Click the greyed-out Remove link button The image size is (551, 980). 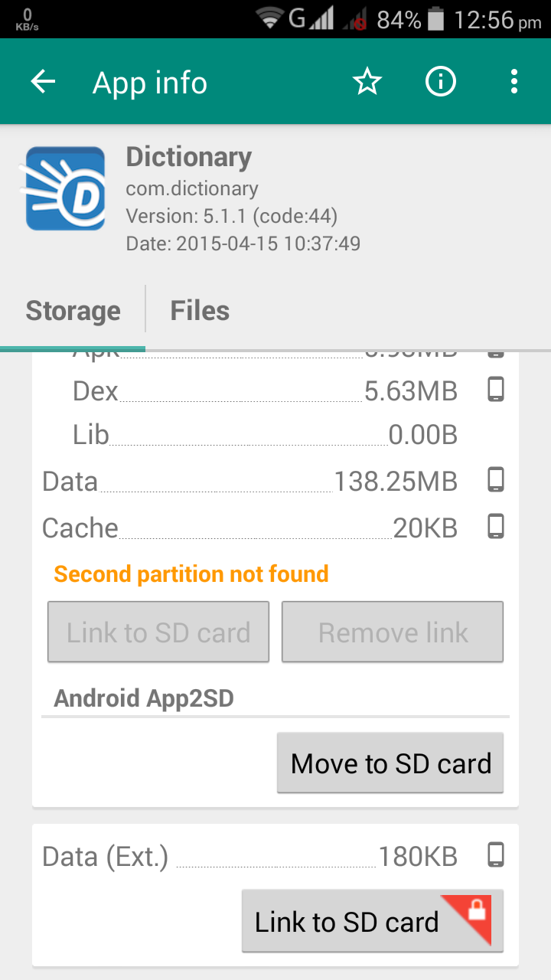point(393,632)
